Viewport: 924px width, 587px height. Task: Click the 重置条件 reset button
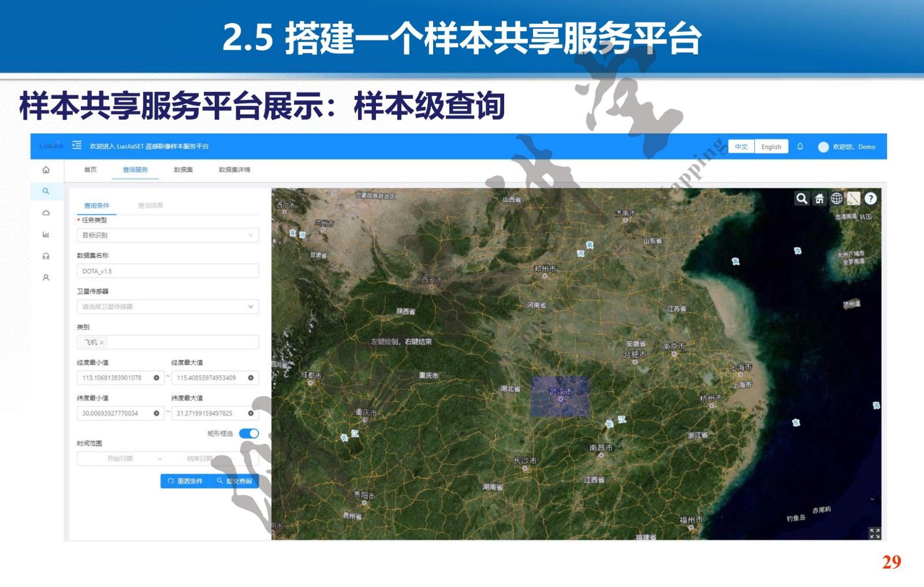(185, 481)
